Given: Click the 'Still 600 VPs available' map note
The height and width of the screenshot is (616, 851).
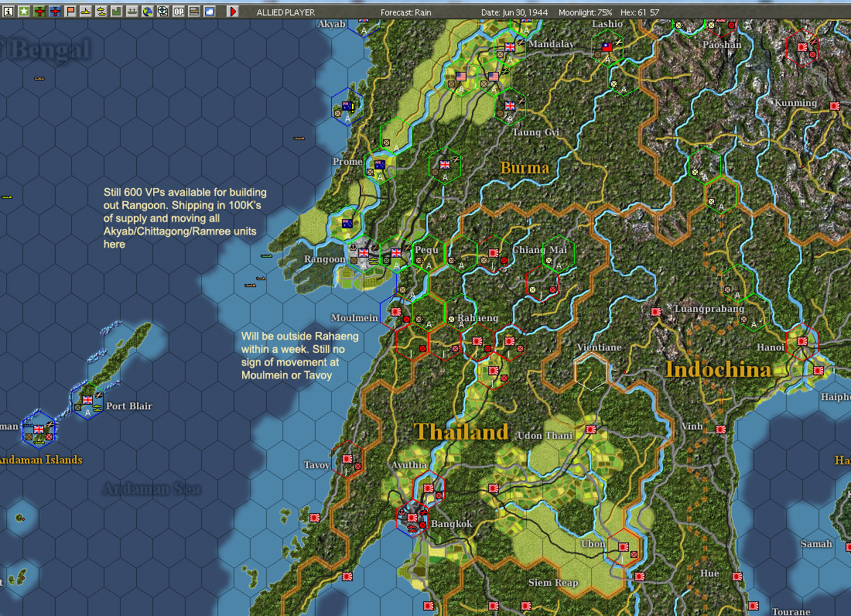Looking at the screenshot, I should point(185,218).
